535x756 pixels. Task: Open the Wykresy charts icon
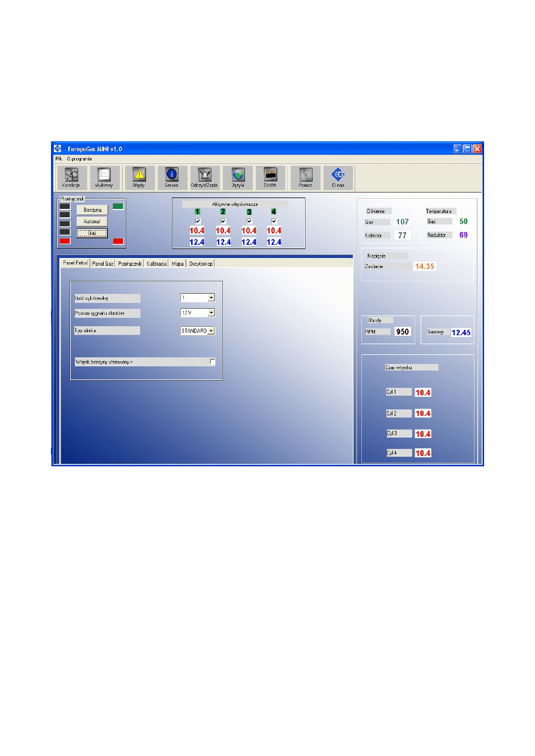pyautogui.click(x=104, y=177)
